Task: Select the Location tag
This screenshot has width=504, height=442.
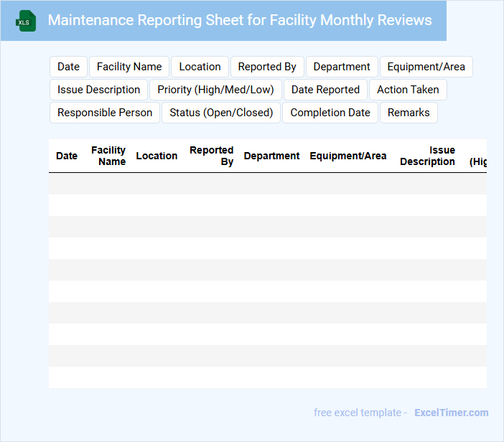Action: click(200, 67)
